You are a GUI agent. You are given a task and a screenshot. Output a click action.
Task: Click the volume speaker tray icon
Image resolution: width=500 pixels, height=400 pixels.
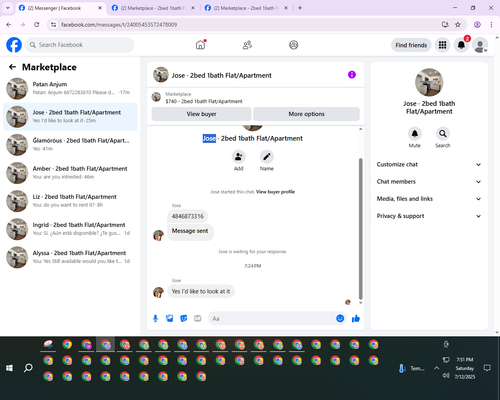[x=446, y=376]
